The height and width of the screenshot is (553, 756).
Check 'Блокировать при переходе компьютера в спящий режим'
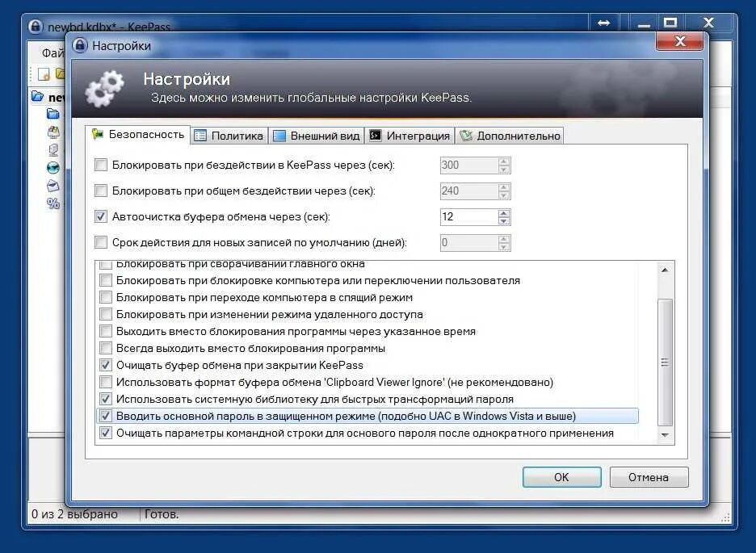(106, 297)
